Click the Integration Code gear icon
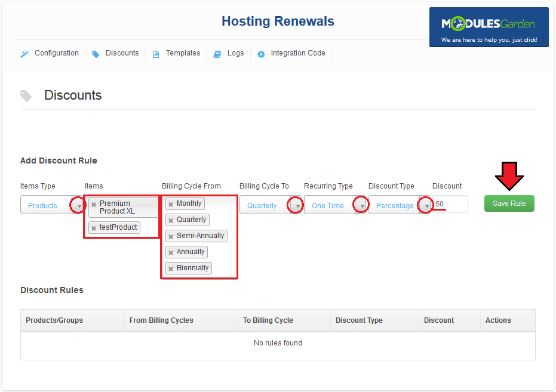The height and width of the screenshot is (392, 556). tap(261, 54)
